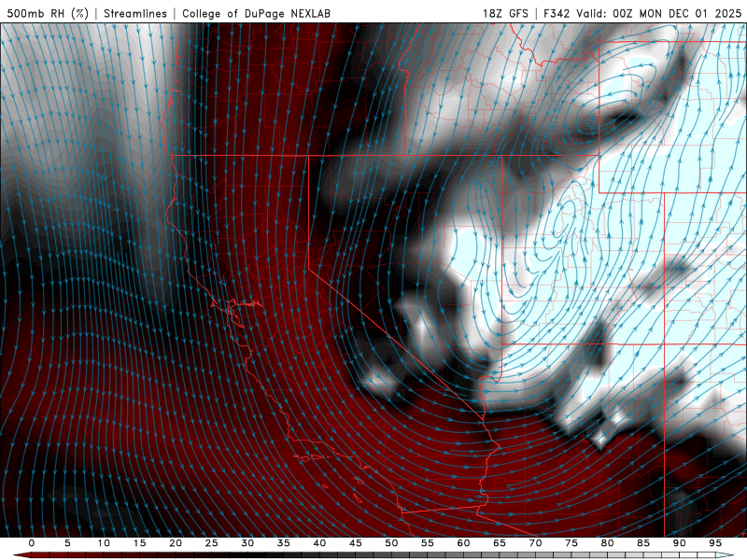747x560 pixels.
Task: Click the "65" colorbar scale label
Action: click(x=500, y=543)
